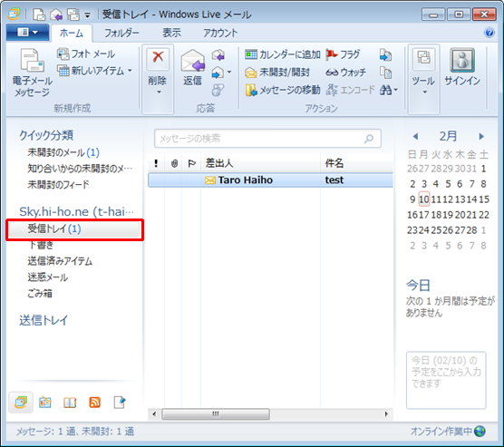Reply using the 返信 button

click(x=192, y=68)
